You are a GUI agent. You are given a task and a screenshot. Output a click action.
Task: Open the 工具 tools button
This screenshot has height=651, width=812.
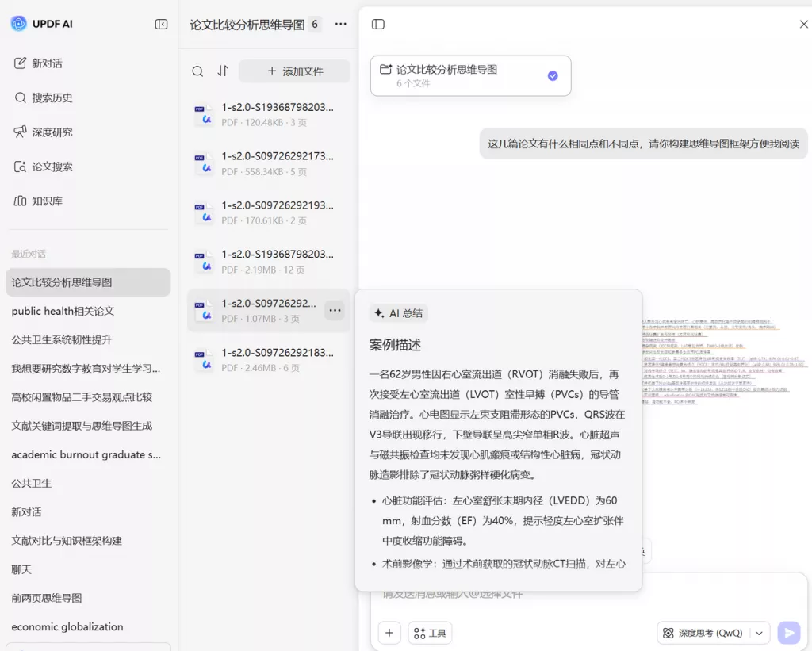430,633
